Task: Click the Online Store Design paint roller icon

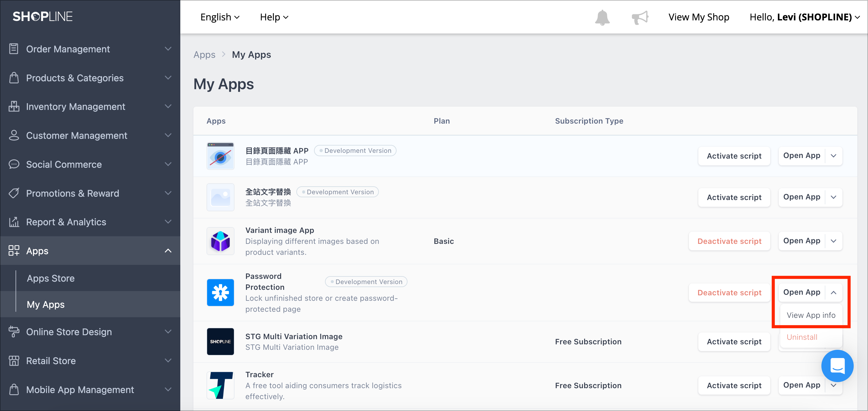Action: click(x=14, y=332)
